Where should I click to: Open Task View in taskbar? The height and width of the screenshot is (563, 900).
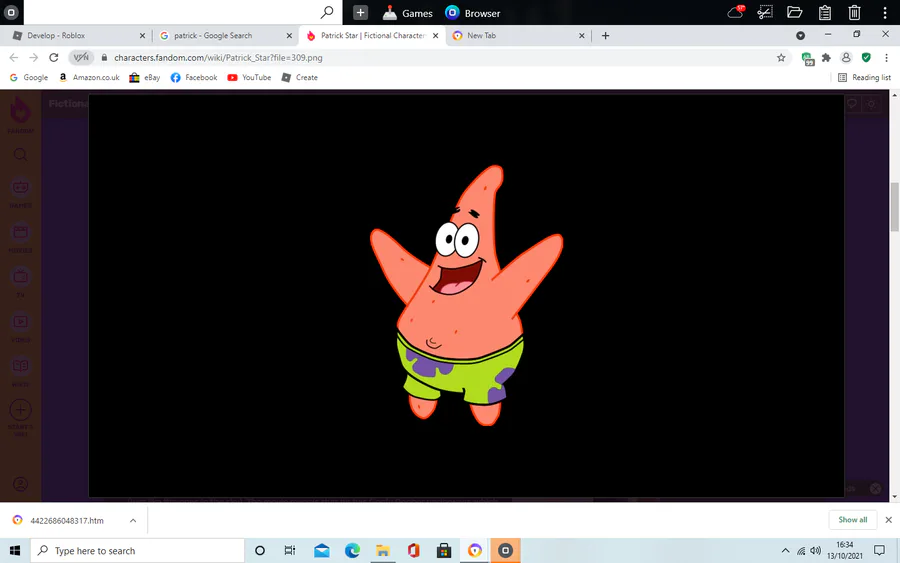pyautogui.click(x=290, y=551)
